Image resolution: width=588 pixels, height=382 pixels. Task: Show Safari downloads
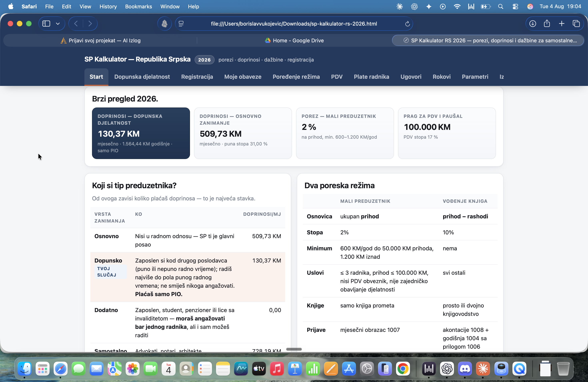coord(533,24)
